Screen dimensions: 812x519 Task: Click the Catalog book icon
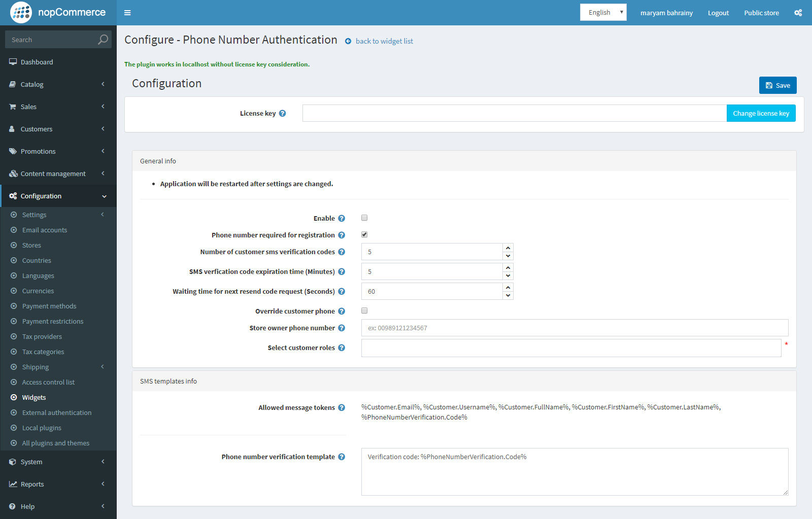tap(13, 84)
